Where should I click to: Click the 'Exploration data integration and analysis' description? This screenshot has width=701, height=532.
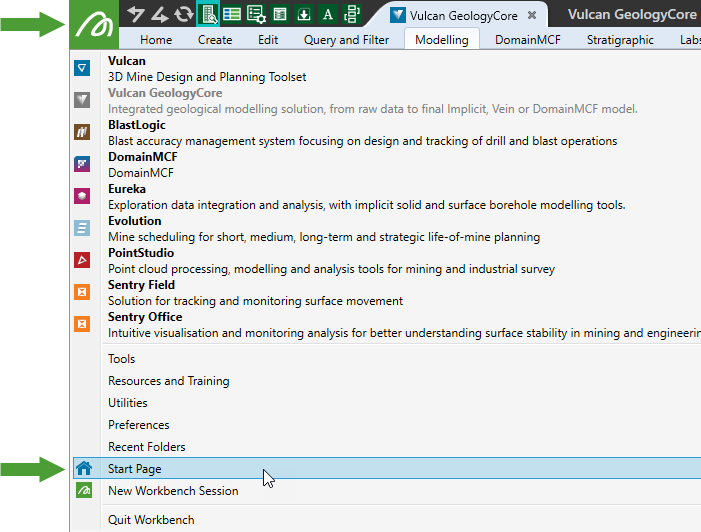(367, 205)
